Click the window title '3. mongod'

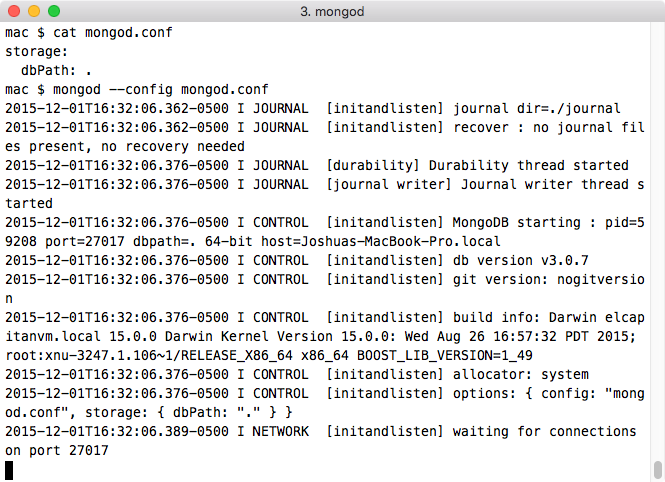pos(332,11)
